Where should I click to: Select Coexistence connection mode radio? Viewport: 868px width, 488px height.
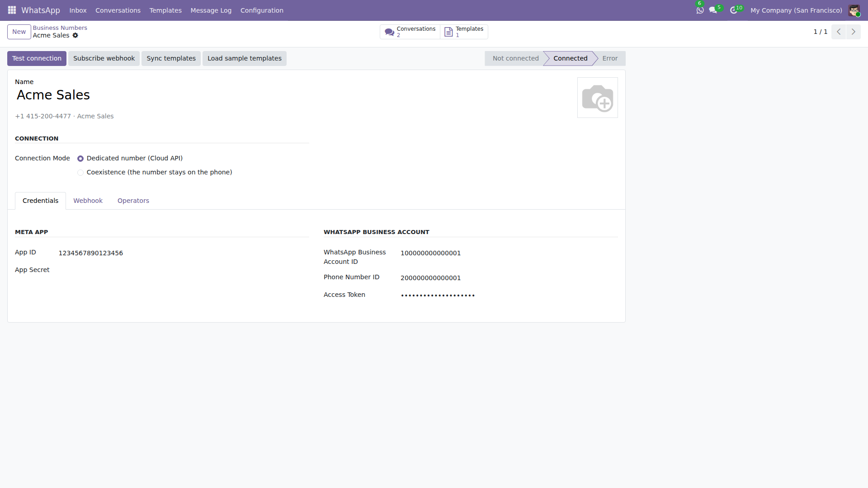click(x=80, y=173)
